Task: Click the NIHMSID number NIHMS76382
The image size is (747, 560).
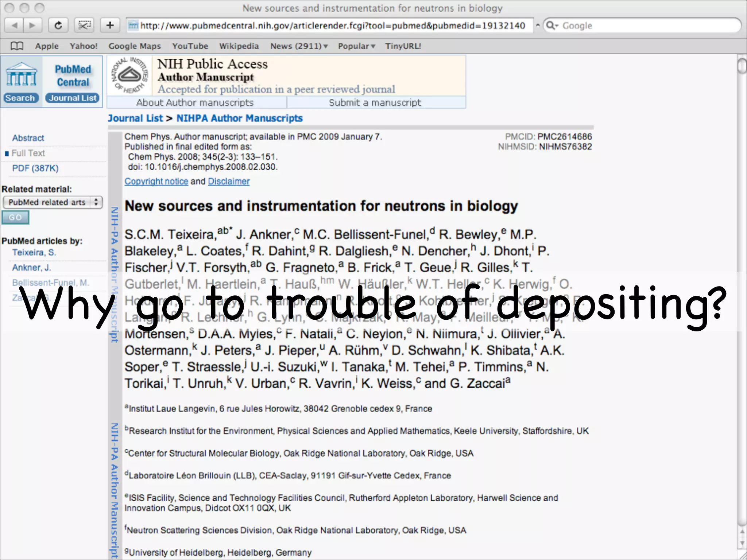Action: tap(565, 147)
